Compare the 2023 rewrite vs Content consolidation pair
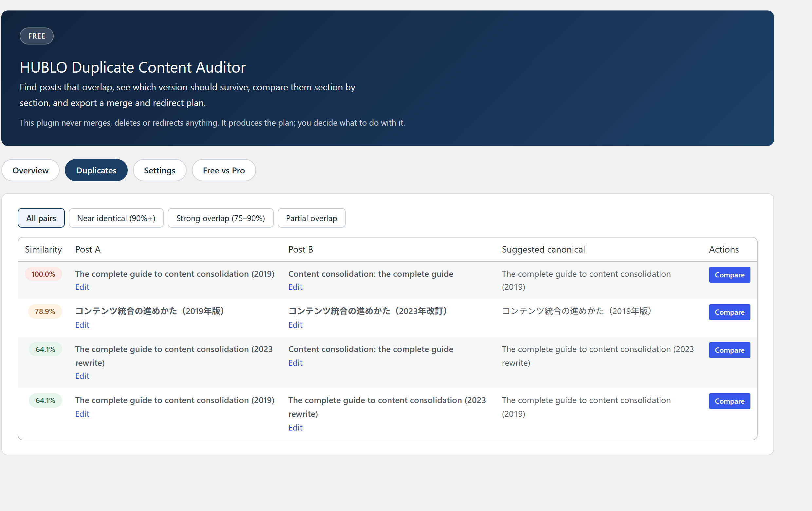This screenshot has height=511, width=812. (x=729, y=350)
